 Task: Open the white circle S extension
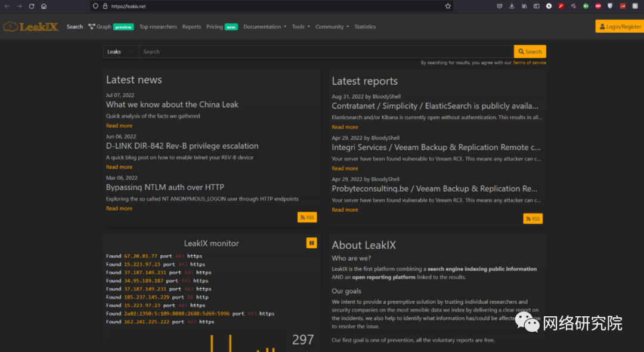[x=549, y=6]
